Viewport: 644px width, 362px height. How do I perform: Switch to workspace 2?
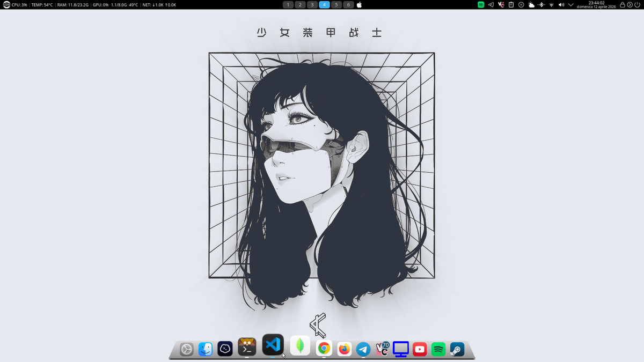pos(300,5)
